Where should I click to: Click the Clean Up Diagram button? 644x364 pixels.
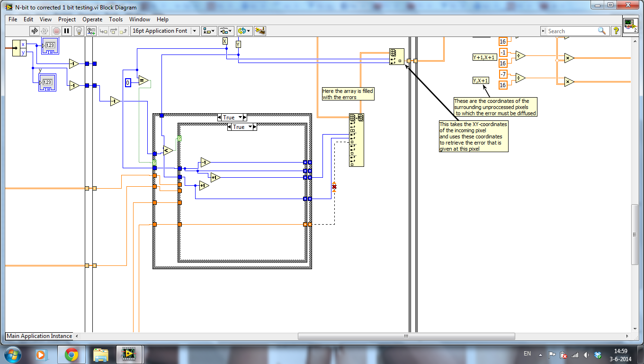click(x=260, y=31)
